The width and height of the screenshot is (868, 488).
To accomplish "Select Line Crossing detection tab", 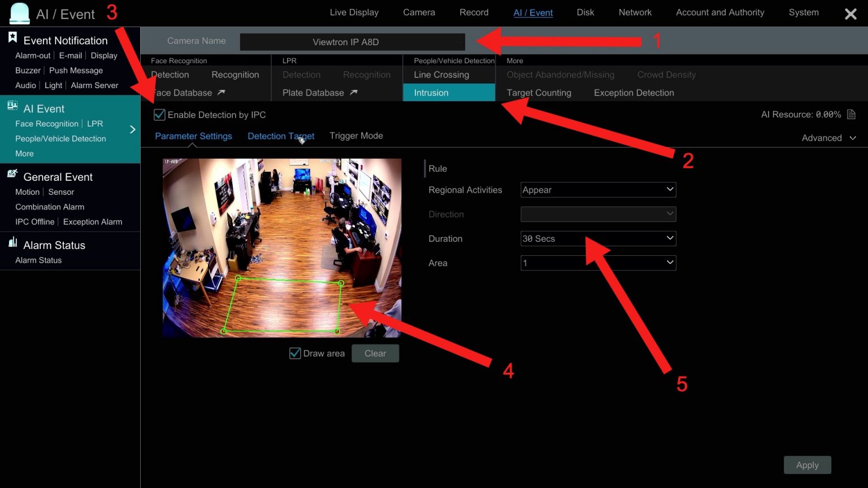I will pos(441,75).
